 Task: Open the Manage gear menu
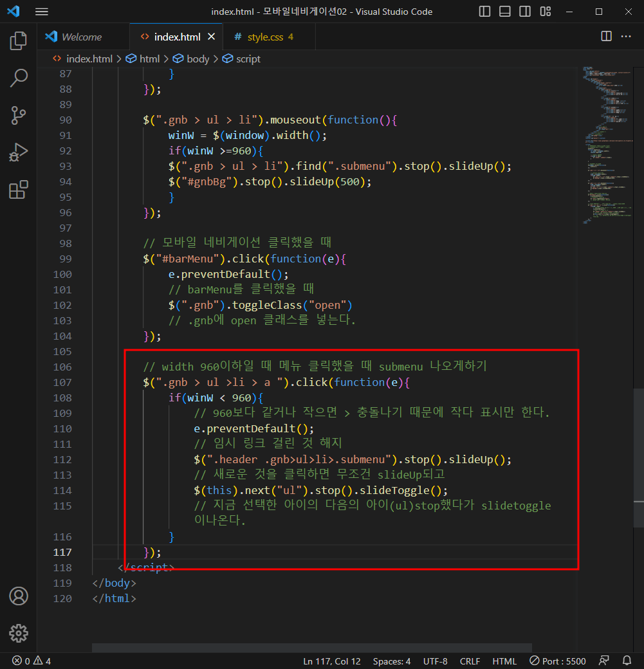pos(19,633)
